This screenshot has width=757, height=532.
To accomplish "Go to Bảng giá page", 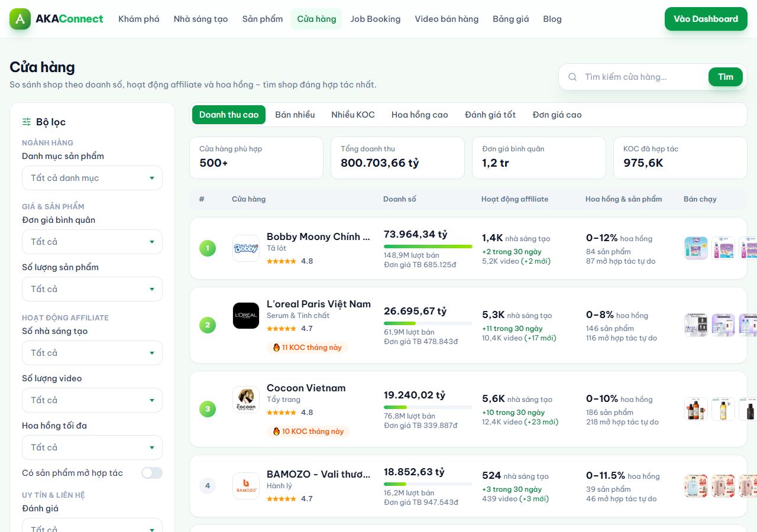I will (x=511, y=19).
